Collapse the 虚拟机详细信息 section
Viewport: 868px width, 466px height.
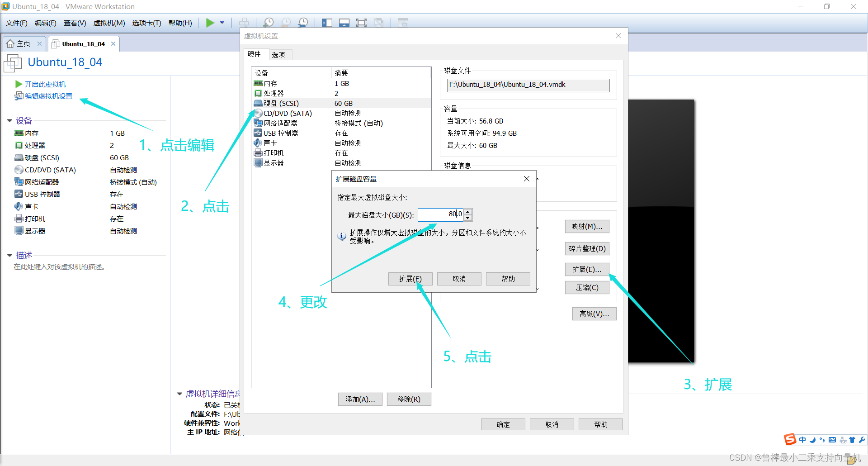point(179,394)
